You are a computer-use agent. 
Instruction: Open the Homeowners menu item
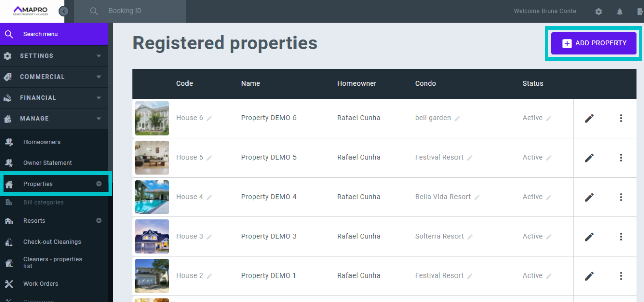tap(42, 142)
